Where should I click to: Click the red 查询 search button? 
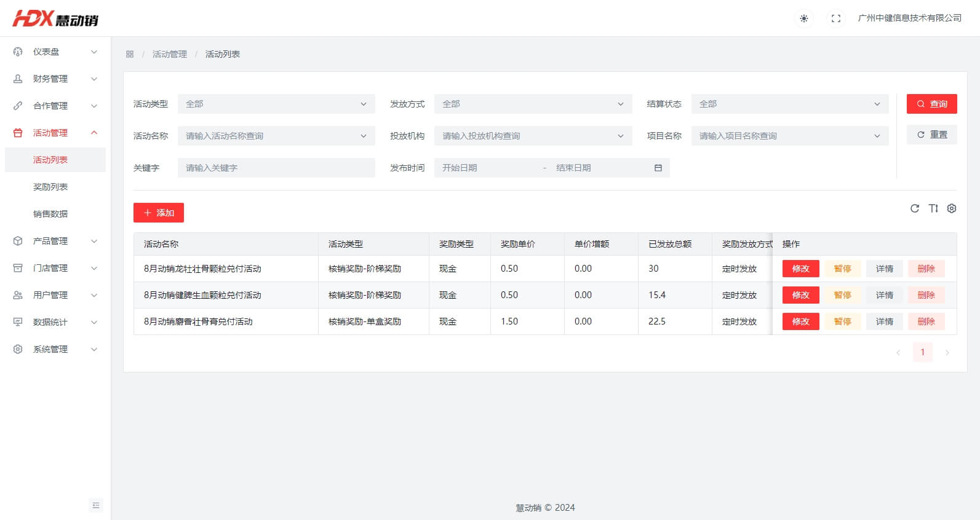931,104
